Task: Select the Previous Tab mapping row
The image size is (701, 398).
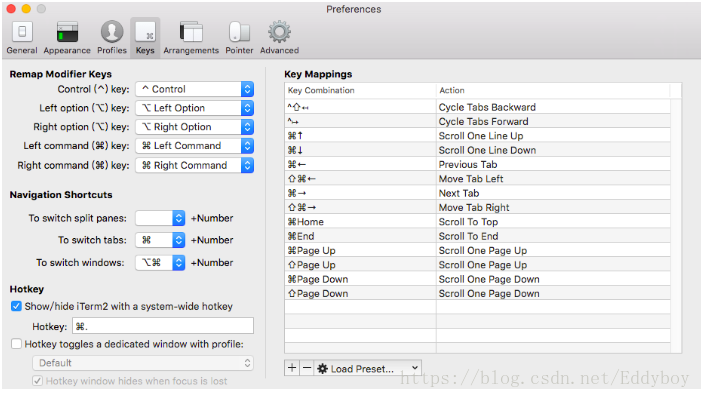Action: [x=477, y=165]
